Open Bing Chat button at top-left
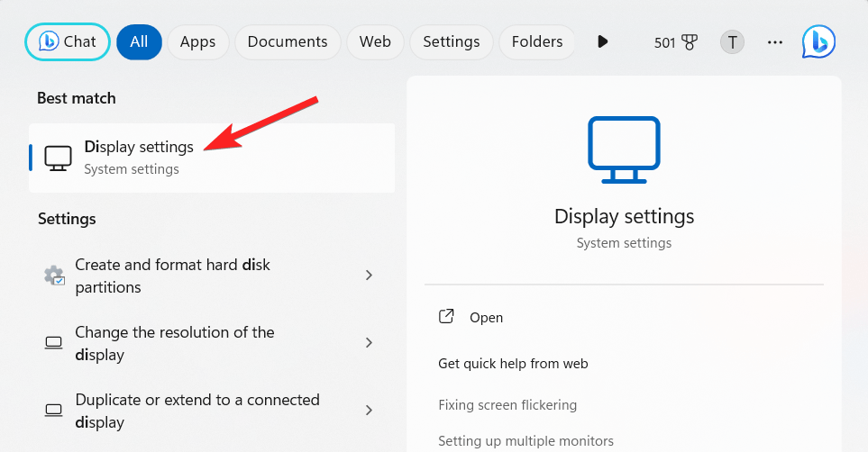The width and height of the screenshot is (868, 452). pyautogui.click(x=68, y=41)
